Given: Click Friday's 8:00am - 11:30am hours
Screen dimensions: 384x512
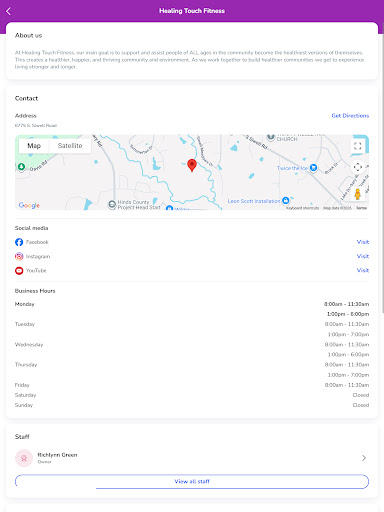Looking at the screenshot, I should [x=347, y=385].
